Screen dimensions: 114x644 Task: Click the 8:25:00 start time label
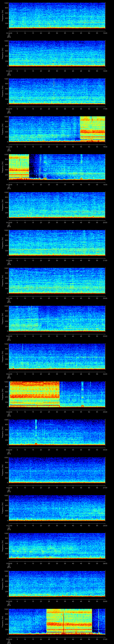(x=9, y=450)
